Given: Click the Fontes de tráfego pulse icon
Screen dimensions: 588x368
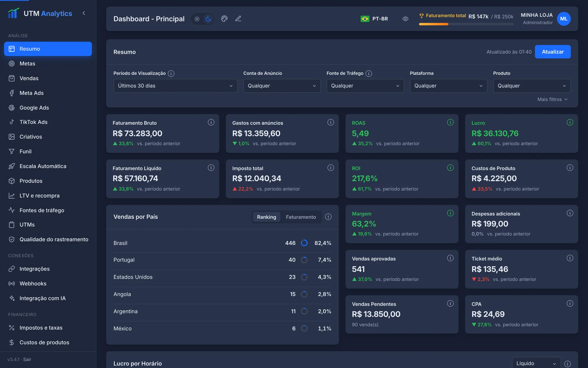Looking at the screenshot, I should (12, 210).
